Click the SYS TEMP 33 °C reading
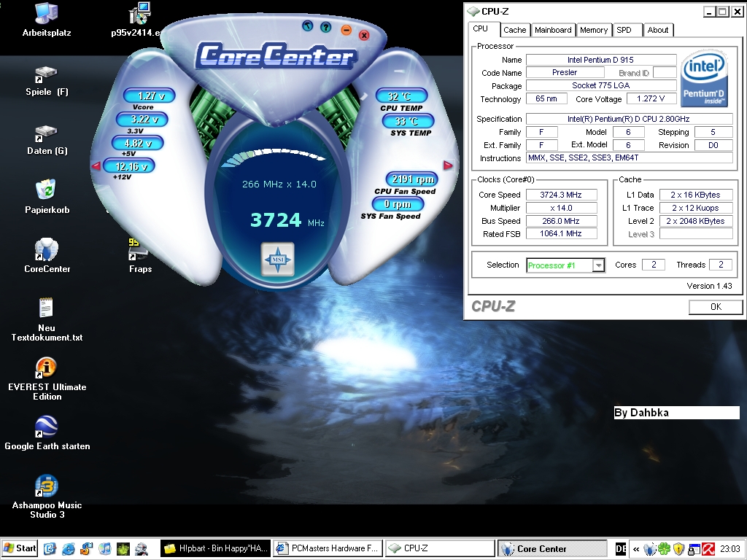This screenshot has height=560, width=747. [x=409, y=121]
